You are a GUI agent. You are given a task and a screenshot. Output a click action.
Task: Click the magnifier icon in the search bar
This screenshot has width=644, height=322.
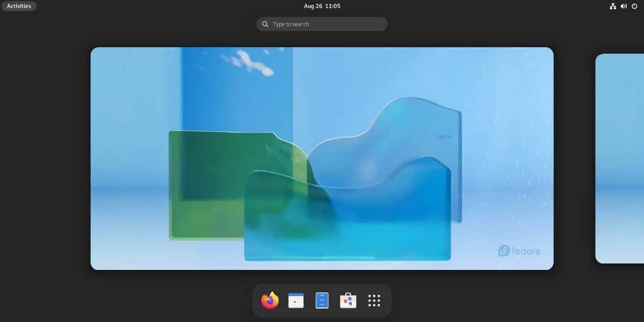point(265,24)
